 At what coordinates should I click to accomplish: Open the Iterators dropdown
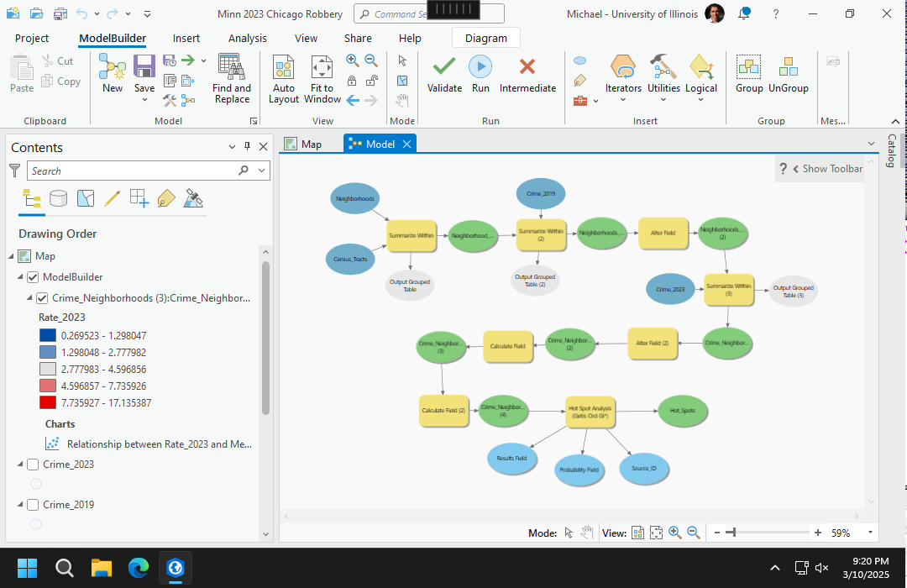623,99
